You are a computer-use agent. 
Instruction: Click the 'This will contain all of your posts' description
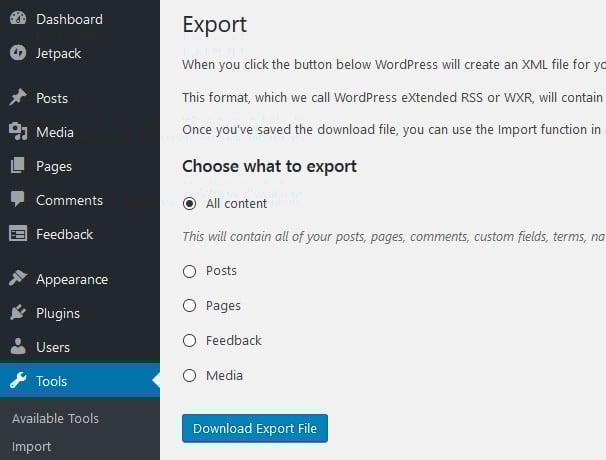click(x=394, y=236)
